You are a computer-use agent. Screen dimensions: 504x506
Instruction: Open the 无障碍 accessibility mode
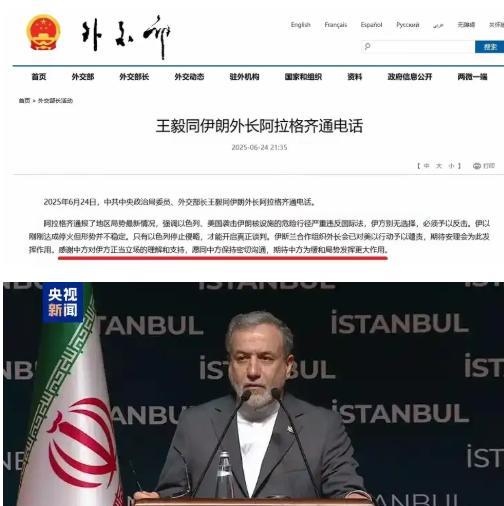(466, 25)
